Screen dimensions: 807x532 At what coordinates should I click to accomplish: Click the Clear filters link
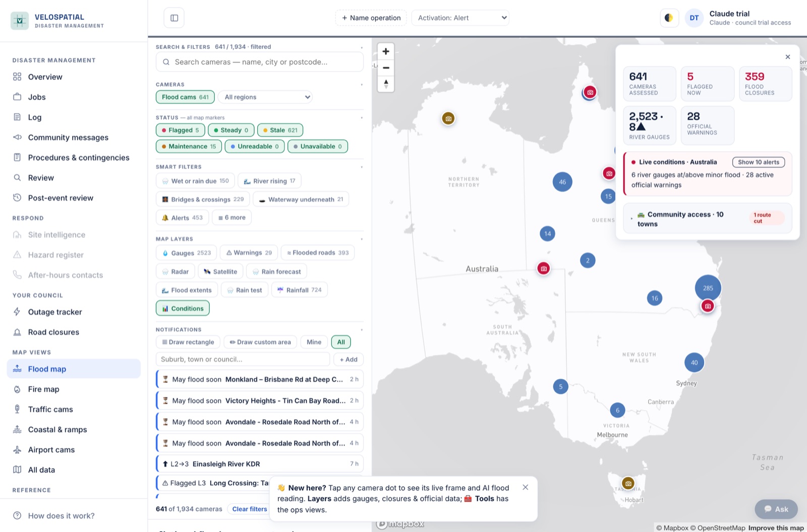250,509
